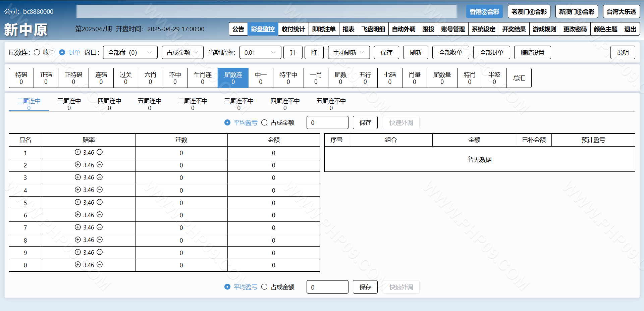Open the 全部盘 (0) dropdown

click(x=130, y=52)
